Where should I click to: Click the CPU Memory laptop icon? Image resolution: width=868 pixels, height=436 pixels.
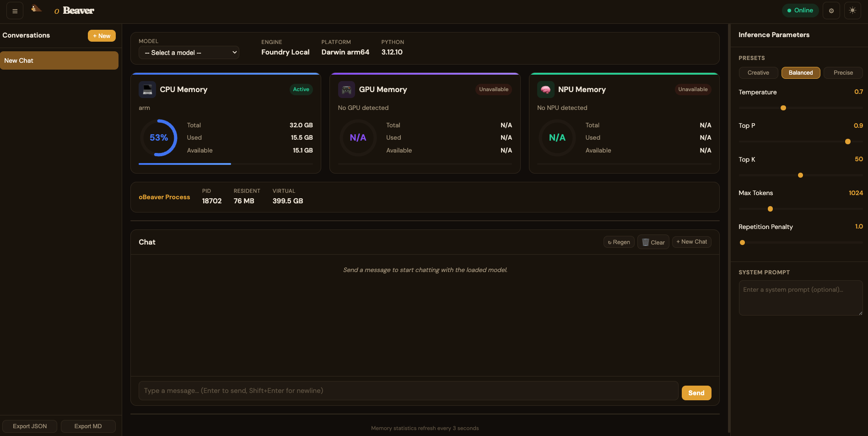[x=147, y=89]
